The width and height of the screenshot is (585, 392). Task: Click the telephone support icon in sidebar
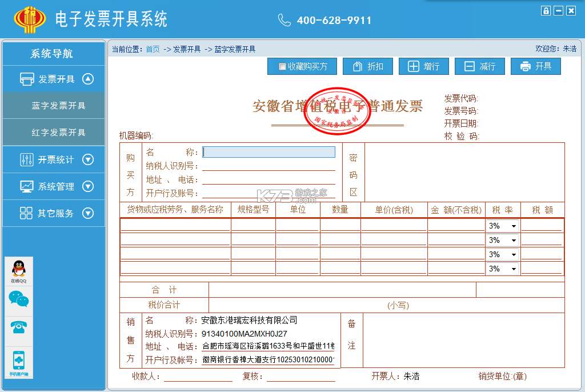click(x=19, y=327)
